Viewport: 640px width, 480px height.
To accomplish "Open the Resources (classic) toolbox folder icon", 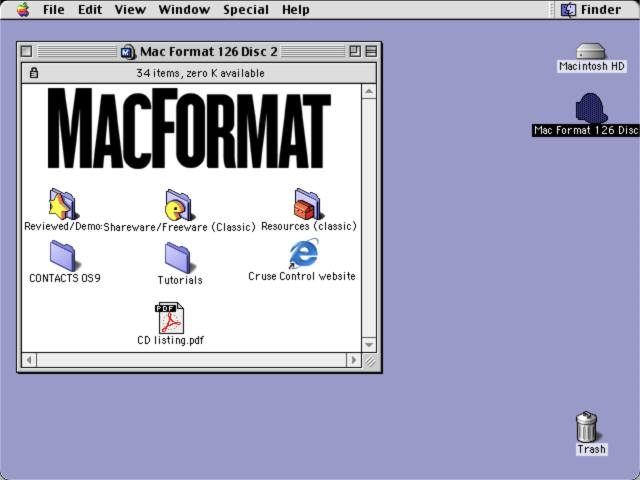I will tap(308, 204).
